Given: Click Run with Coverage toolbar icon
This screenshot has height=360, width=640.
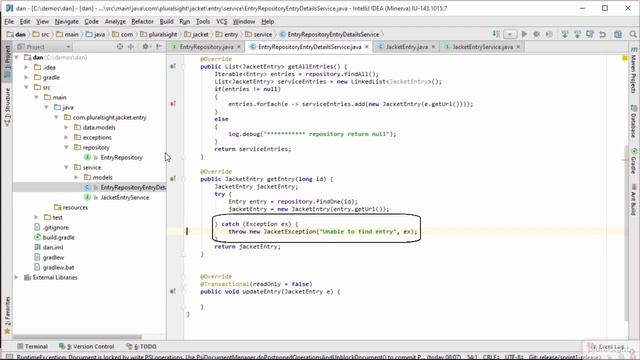Looking at the screenshot, I should 549,34.
